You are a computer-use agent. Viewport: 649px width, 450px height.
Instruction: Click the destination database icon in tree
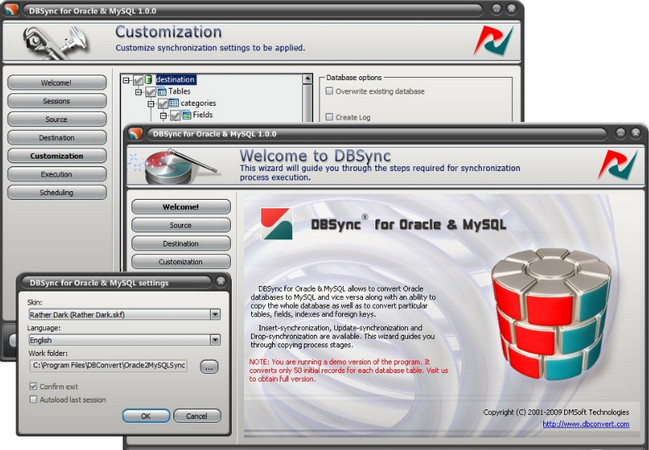[148, 79]
